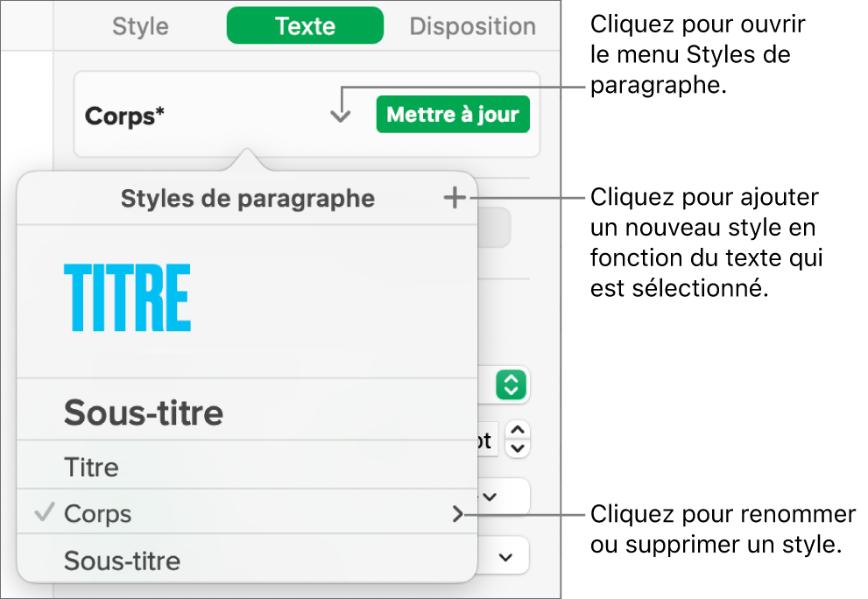
Task: Open dropdown chevron right of bottom Sous-titre
Action: point(505,557)
